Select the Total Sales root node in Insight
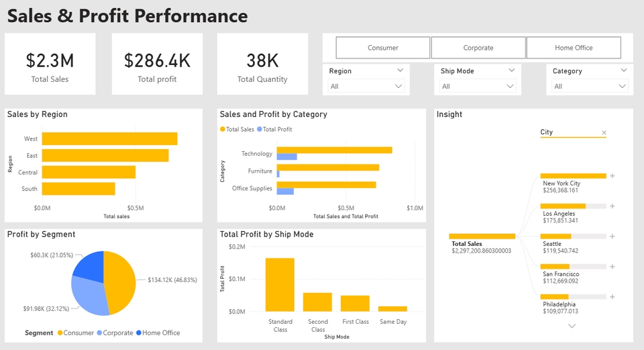Screen dimensions: 644x350 point(482,236)
